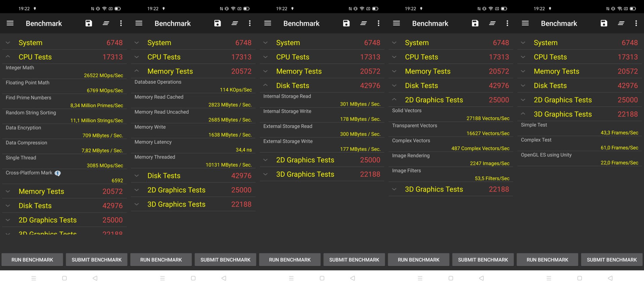Open three-dot overflow menu on third screen
Image resolution: width=644 pixels, height=286 pixels.
(x=378, y=23)
